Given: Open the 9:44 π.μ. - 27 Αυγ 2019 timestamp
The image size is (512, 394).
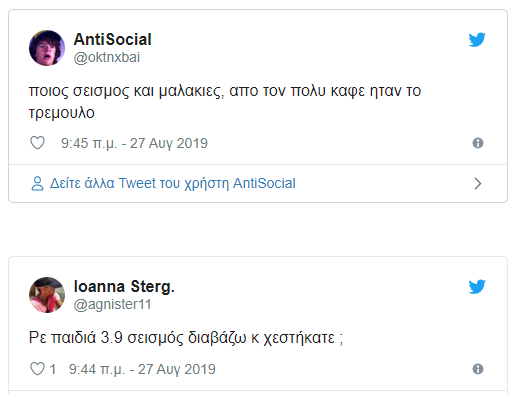Looking at the screenshot, I should coord(142,369).
